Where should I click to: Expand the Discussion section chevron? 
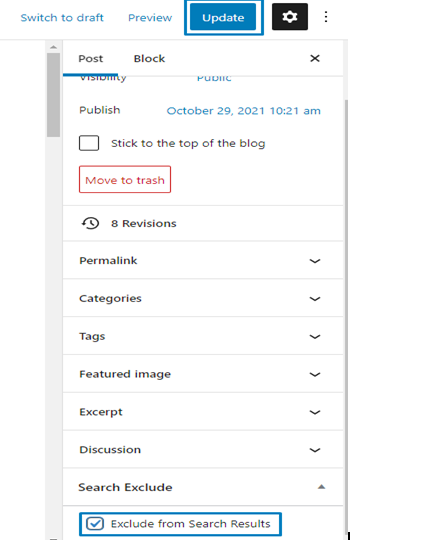coord(315,450)
